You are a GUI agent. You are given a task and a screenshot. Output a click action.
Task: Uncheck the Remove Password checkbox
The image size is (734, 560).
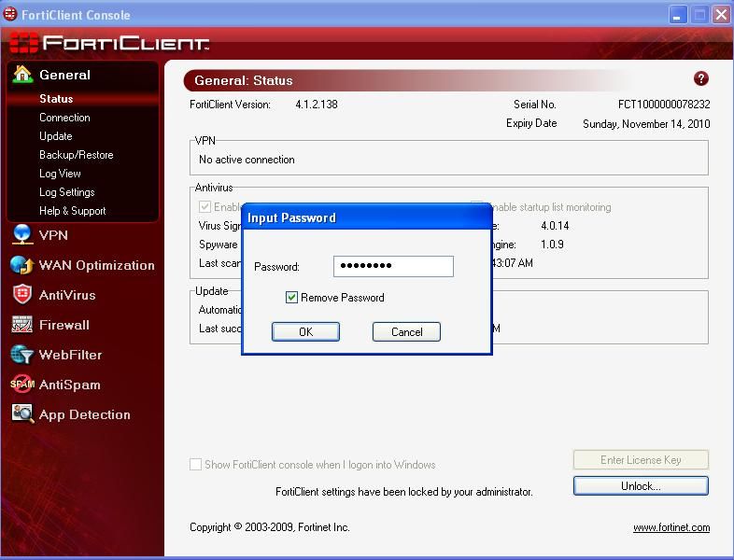pos(291,297)
